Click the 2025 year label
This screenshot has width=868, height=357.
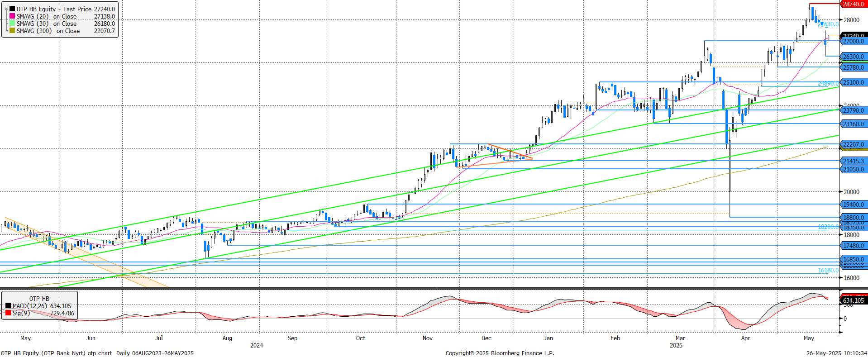coord(676,345)
